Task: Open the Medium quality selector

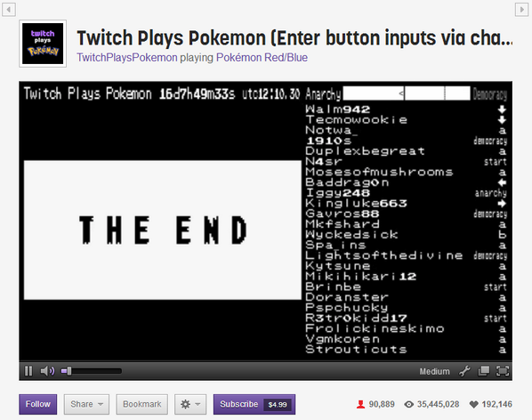Action: pyautogui.click(x=434, y=371)
